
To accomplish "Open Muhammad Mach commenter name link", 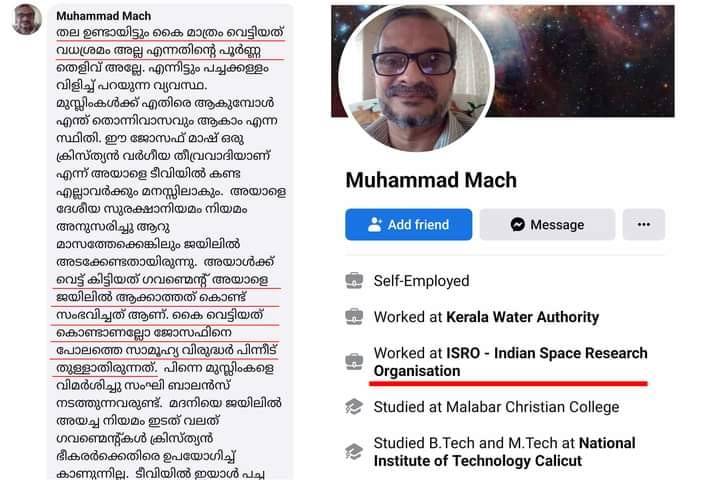I will 104,16.
